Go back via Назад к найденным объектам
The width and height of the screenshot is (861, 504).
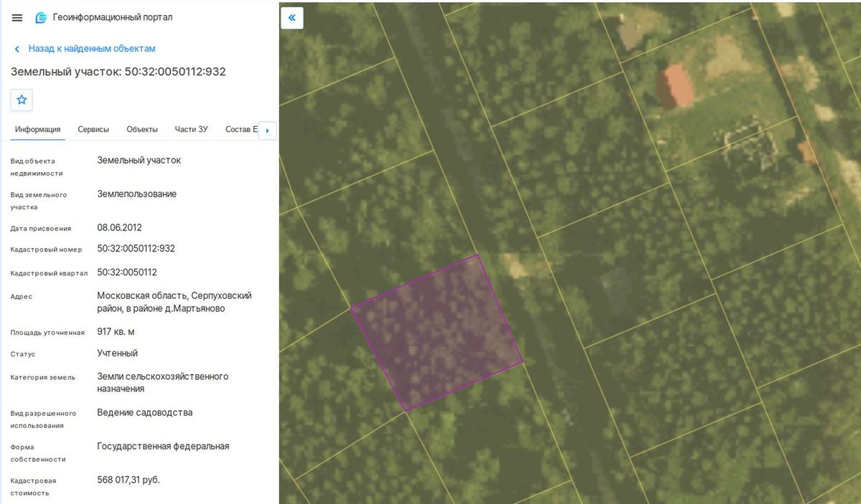pyautogui.click(x=85, y=49)
